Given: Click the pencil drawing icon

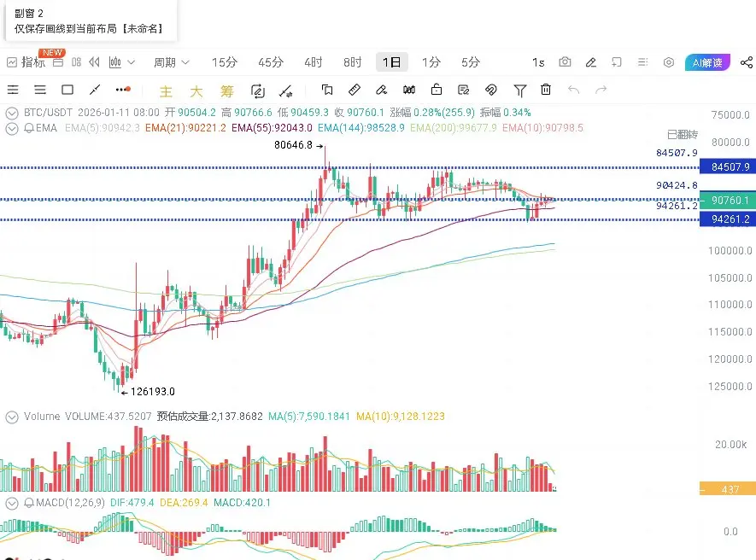Looking at the screenshot, I should coord(591,62).
